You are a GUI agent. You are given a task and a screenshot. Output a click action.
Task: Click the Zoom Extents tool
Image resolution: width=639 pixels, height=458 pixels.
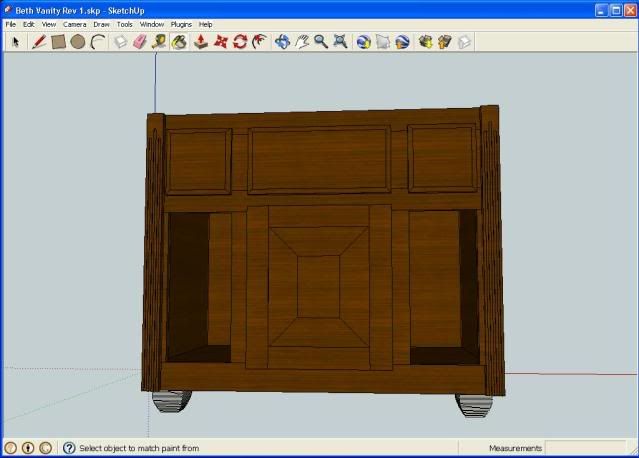[341, 42]
